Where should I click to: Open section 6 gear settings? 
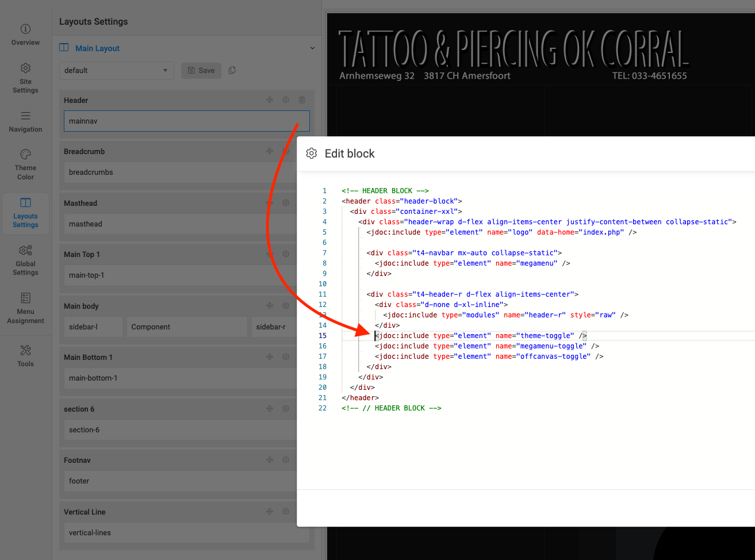click(x=286, y=409)
